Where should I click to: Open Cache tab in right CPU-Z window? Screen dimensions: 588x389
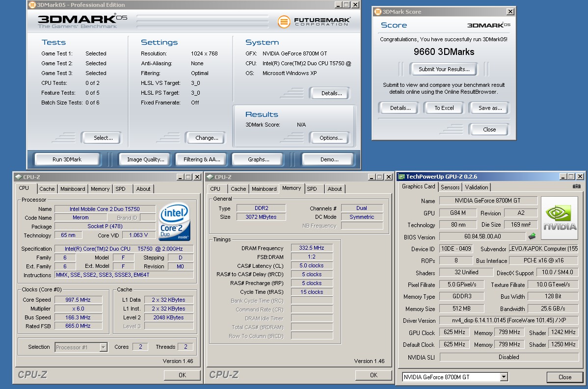tap(239, 189)
